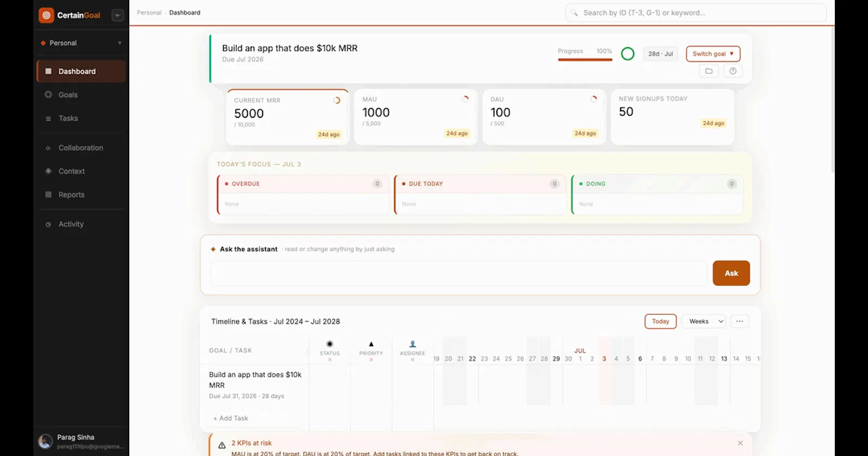Image resolution: width=868 pixels, height=456 pixels.
Task: Open the help question-mark icon
Action: pyautogui.click(x=733, y=71)
